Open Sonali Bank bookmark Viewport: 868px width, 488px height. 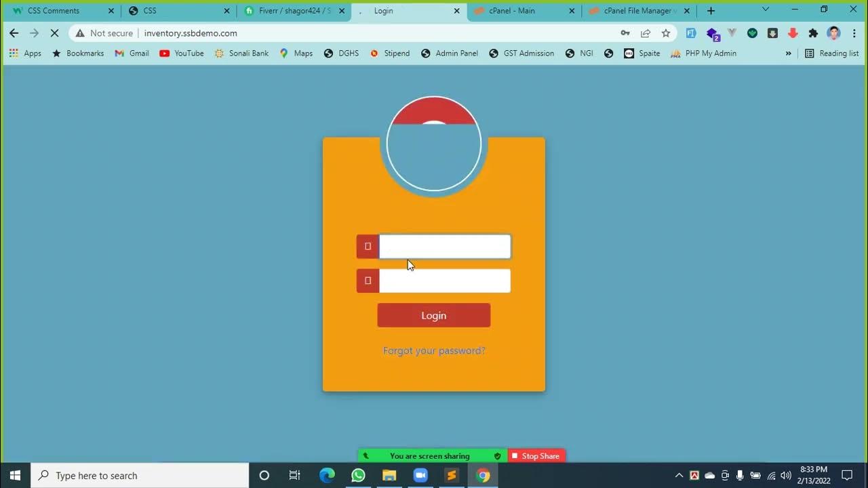click(x=241, y=54)
